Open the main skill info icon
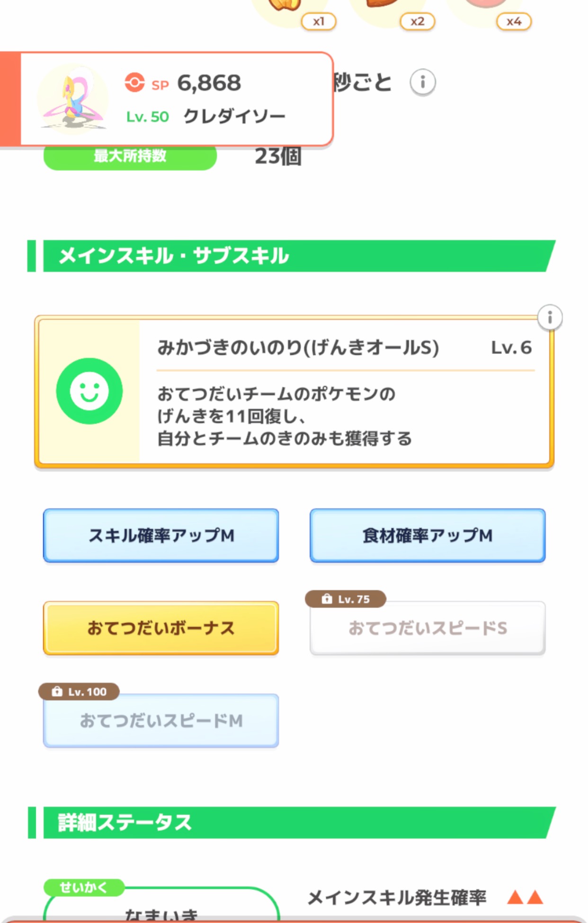Viewport: 588px width, 923px height. 550,317
